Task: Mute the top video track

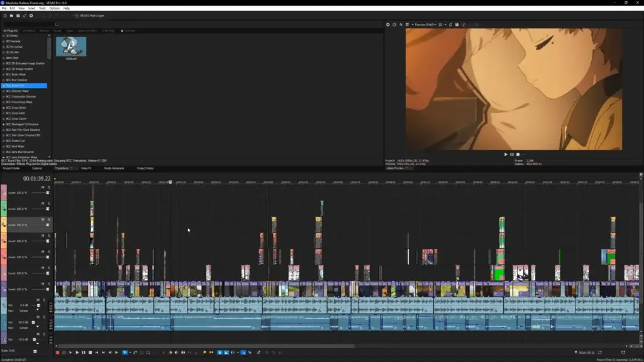Action: tap(43, 187)
